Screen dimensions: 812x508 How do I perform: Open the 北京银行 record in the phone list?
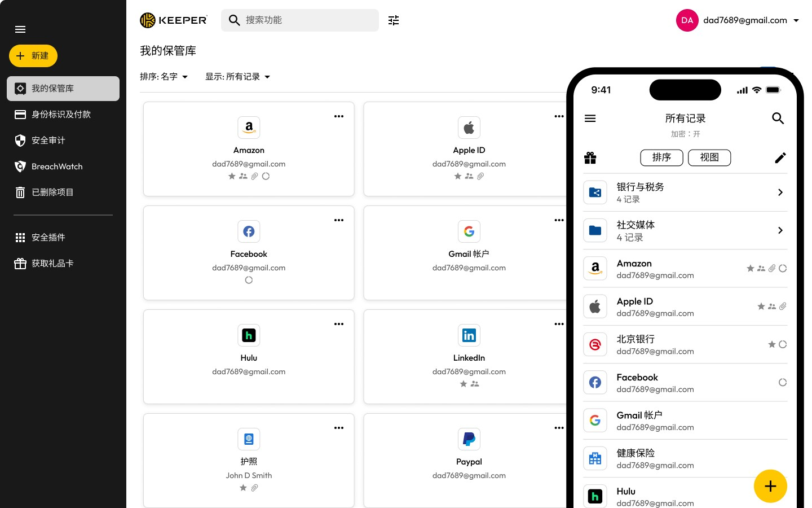point(685,344)
